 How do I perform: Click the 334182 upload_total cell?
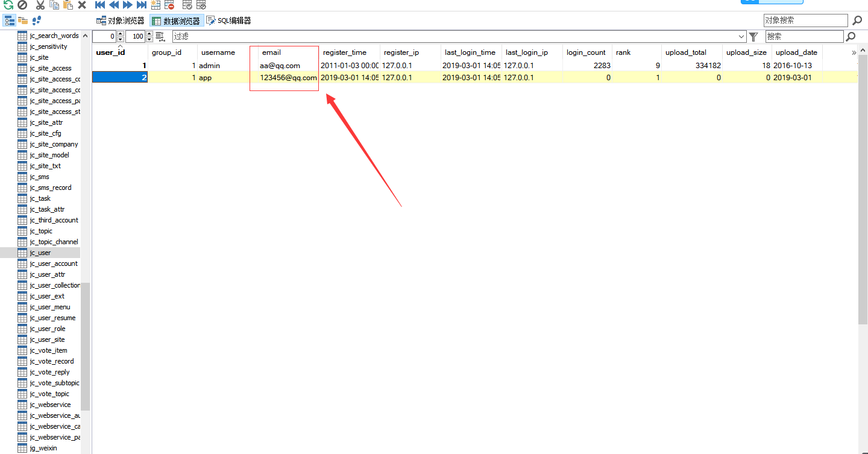tap(692, 66)
